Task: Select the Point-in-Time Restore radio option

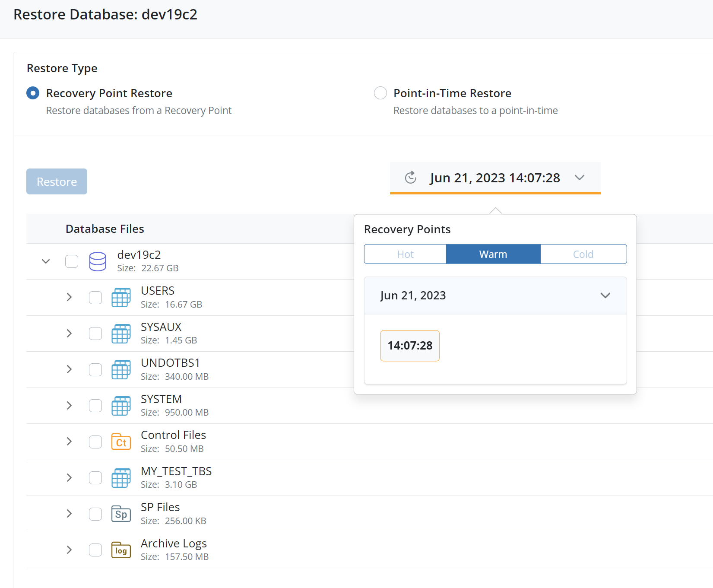Action: (x=380, y=93)
